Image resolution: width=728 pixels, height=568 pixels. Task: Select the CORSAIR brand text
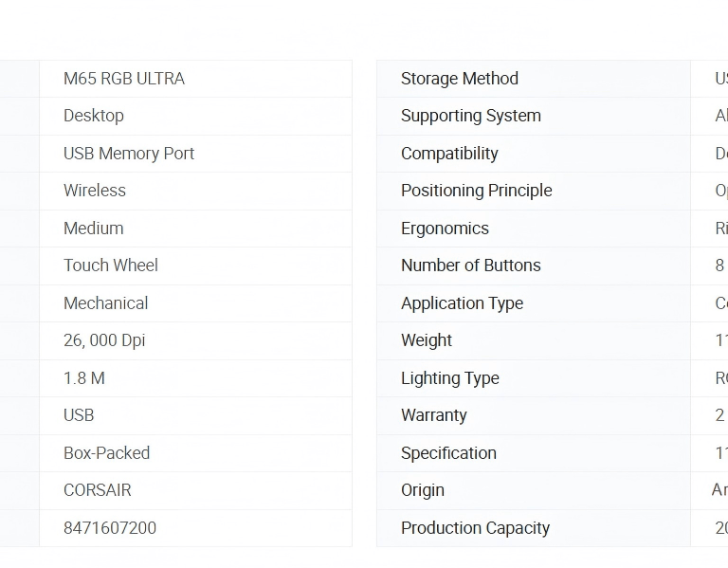98,490
